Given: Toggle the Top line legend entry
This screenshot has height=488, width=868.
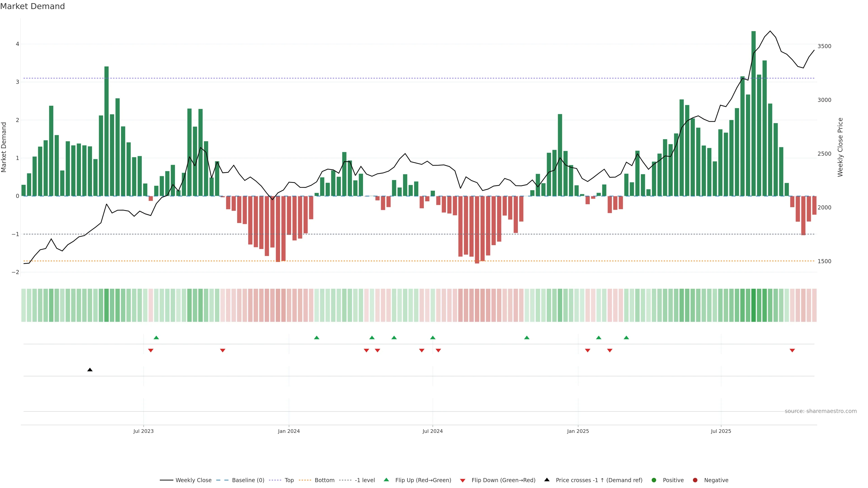Looking at the screenshot, I should [x=289, y=480].
